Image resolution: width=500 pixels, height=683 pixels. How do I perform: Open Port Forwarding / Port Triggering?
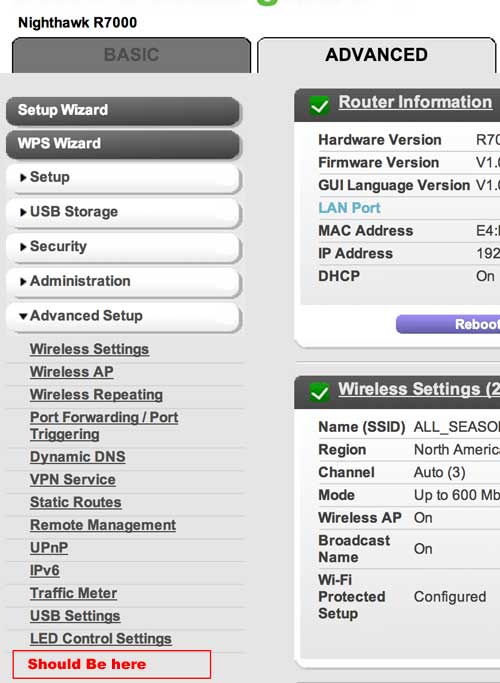pyautogui.click(x=104, y=426)
